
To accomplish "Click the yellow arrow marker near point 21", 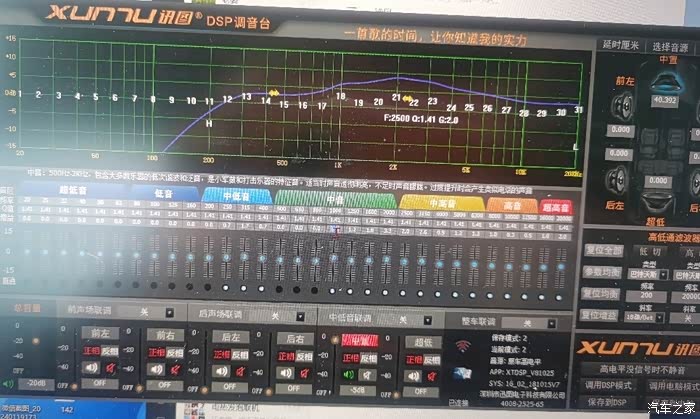I will 407,99.
